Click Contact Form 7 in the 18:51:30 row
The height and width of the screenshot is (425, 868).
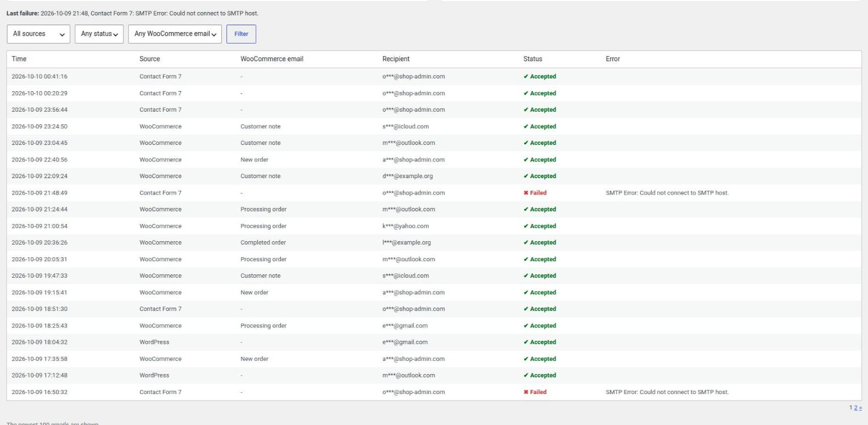coord(161,309)
